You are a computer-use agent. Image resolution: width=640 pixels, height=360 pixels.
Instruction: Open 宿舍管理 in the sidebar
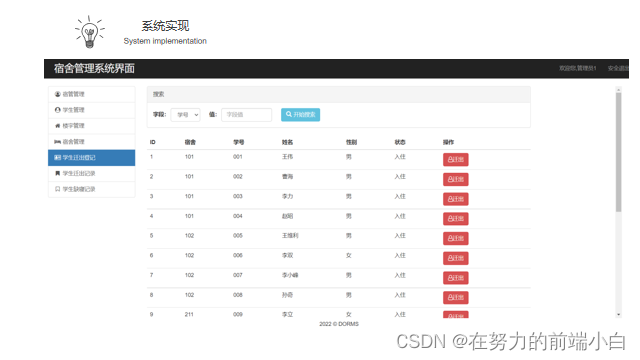click(91, 142)
